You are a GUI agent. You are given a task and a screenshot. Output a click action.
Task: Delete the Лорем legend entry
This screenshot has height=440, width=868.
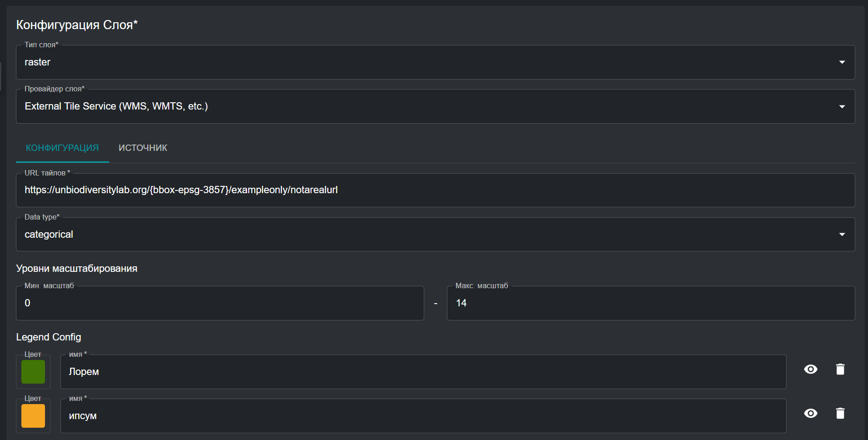tap(840, 370)
